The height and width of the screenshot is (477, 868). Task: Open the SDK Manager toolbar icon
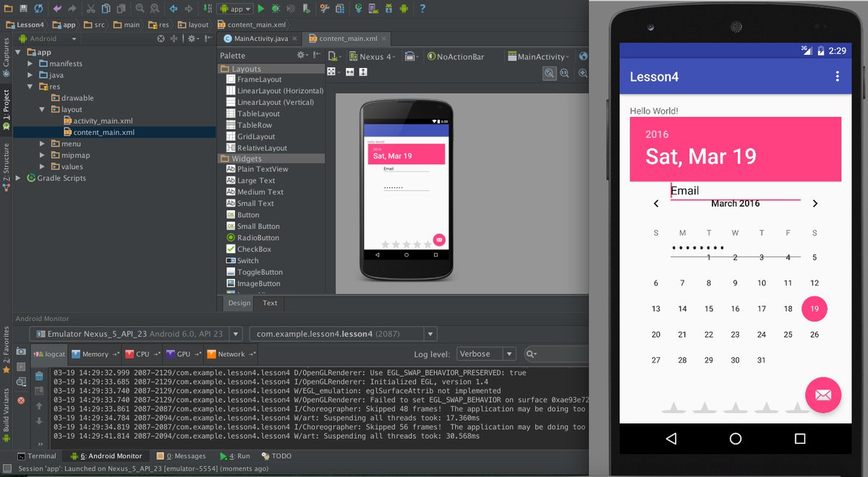point(388,9)
